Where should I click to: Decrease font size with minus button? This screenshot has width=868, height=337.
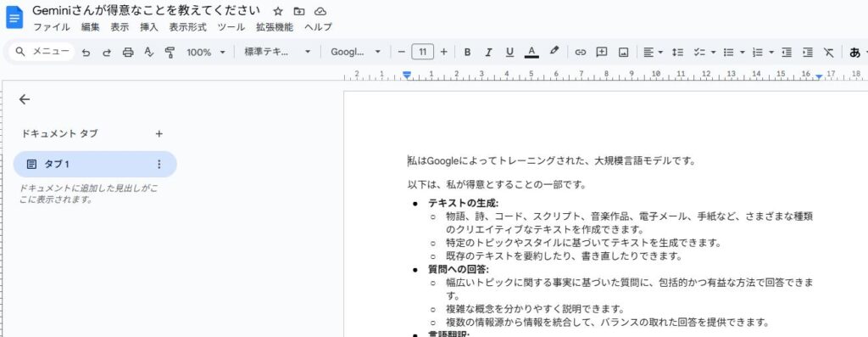[402, 52]
